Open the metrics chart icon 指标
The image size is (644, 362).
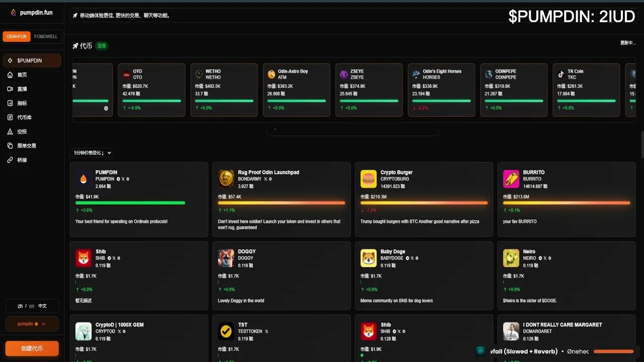[10, 103]
